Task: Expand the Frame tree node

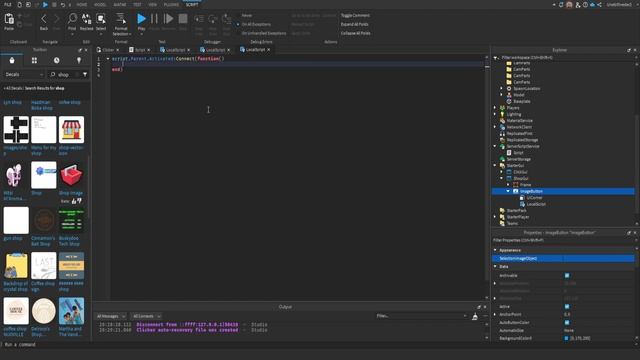Action: click(x=508, y=185)
